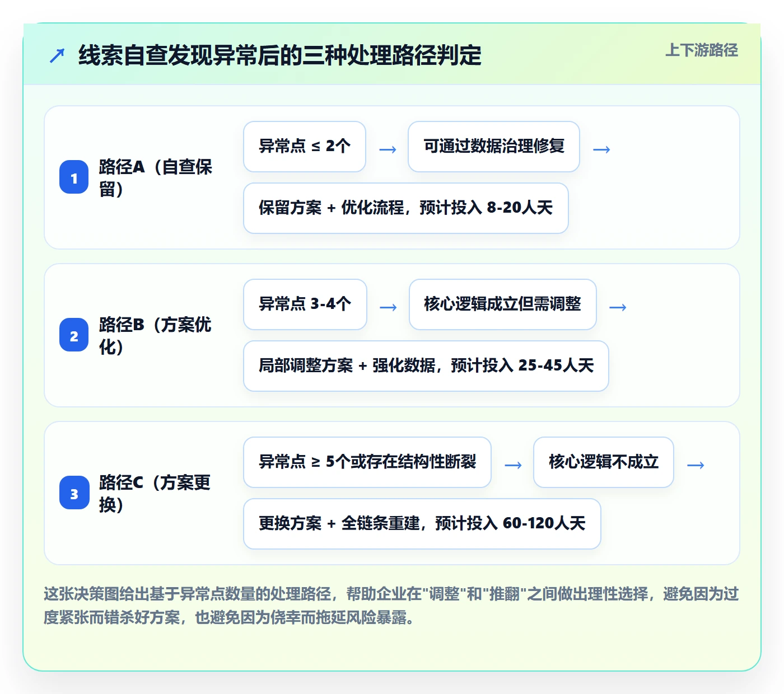Viewport: 784px width, 694px height.
Task: Select the 路径C（方案更换）label
Action: (x=155, y=493)
